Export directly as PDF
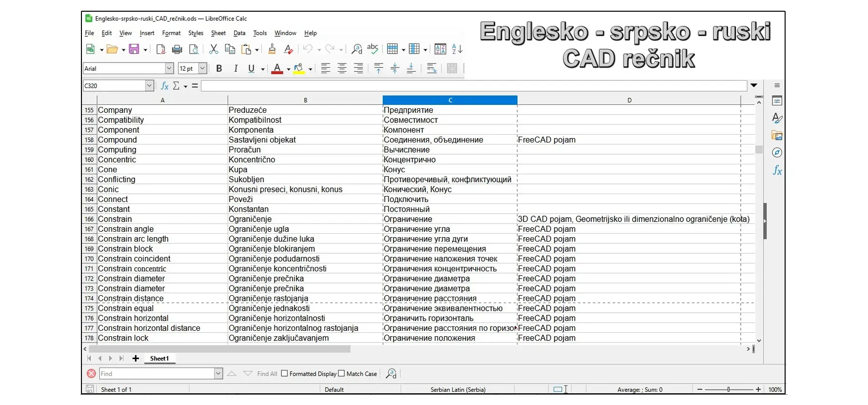The height and width of the screenshot is (405, 868). point(160,49)
